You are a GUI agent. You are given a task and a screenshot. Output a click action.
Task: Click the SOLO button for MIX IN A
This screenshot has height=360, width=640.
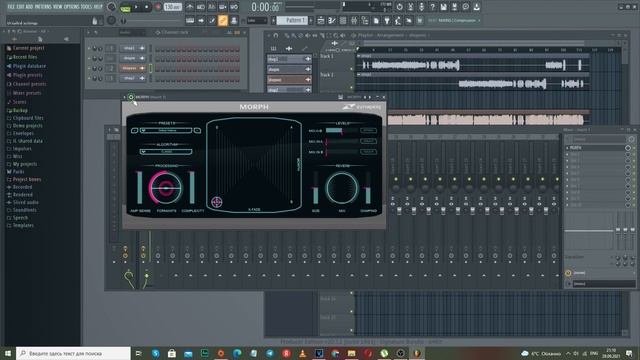tap(368, 141)
